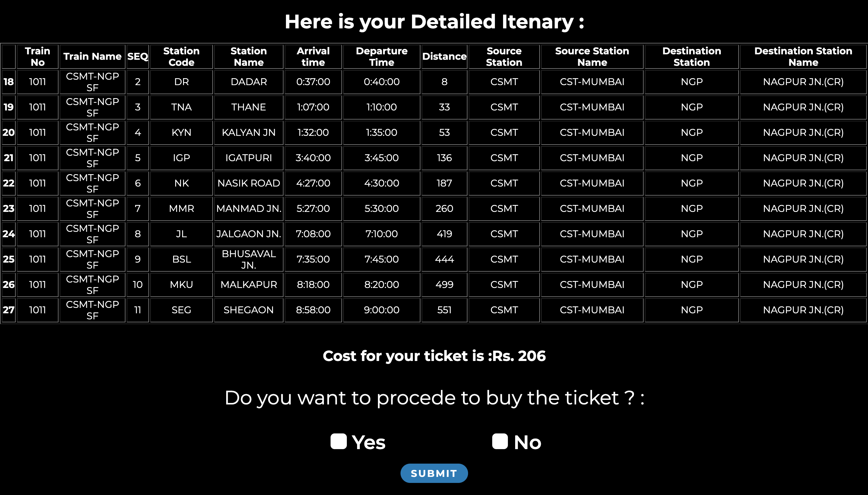868x495 pixels.
Task: Click the SHEGAON station code SEG
Action: click(x=181, y=310)
